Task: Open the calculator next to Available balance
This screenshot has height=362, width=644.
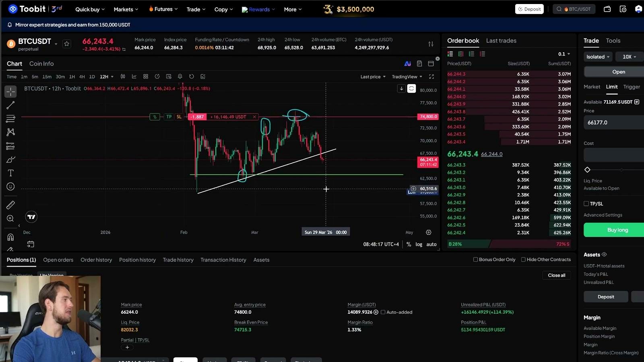Action: click(x=637, y=102)
